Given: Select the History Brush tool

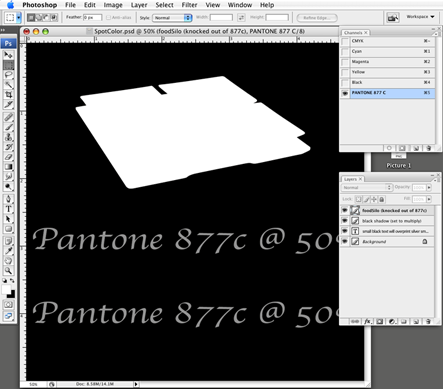Looking at the screenshot, I should click(x=8, y=147).
